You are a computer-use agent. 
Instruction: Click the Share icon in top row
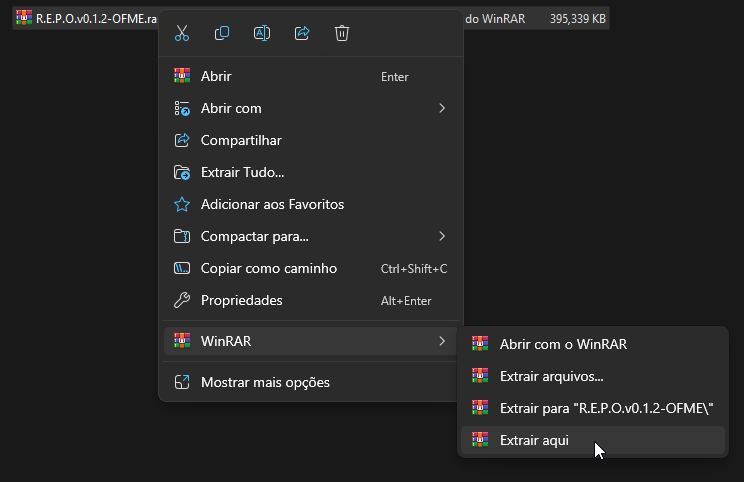[302, 33]
